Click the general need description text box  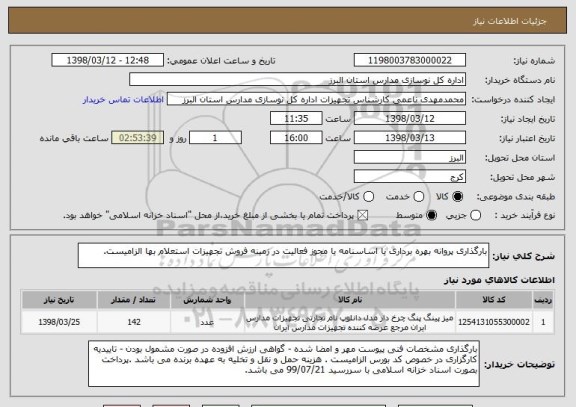[283, 255]
